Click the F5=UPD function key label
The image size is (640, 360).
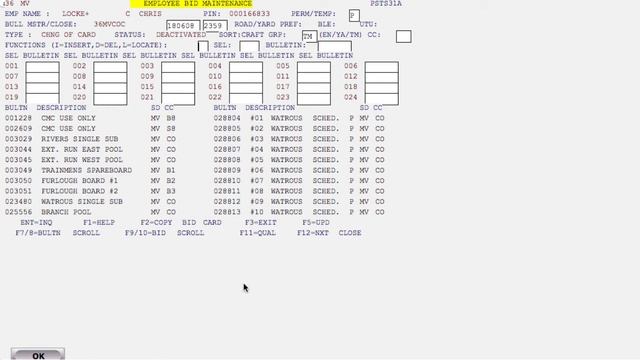[316, 222]
